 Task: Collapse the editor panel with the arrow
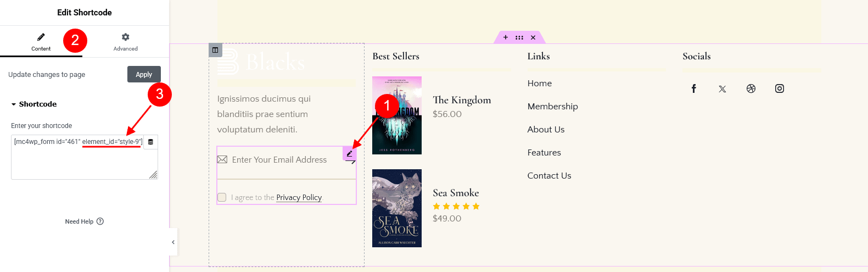tap(173, 242)
